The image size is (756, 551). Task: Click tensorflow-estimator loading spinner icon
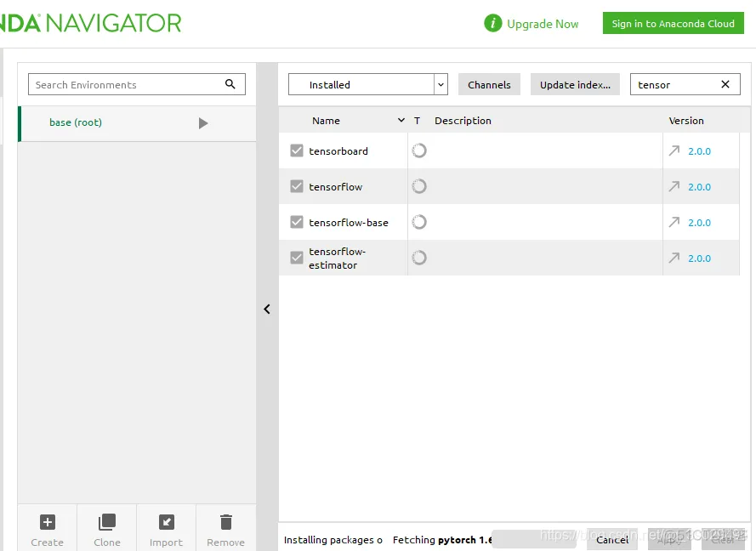pos(419,258)
